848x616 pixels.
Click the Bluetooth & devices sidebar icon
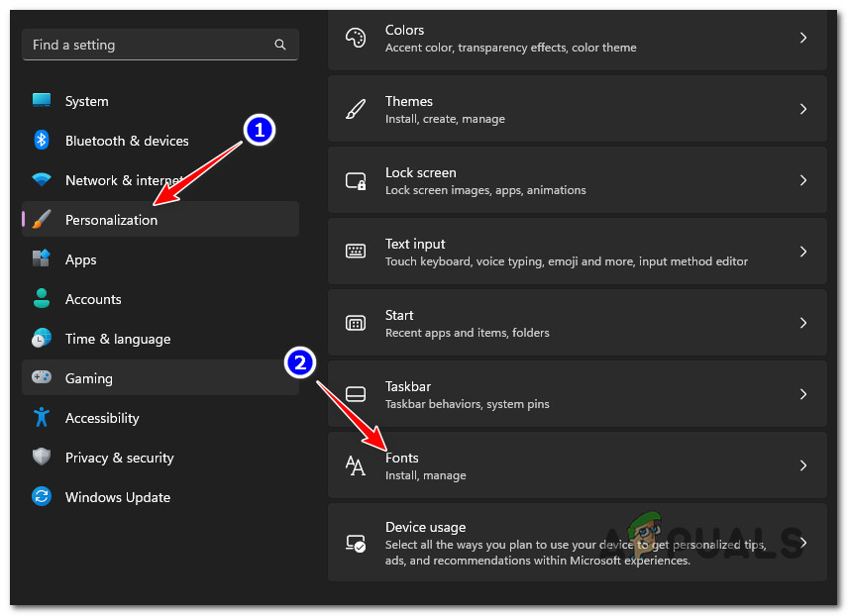[x=42, y=141]
